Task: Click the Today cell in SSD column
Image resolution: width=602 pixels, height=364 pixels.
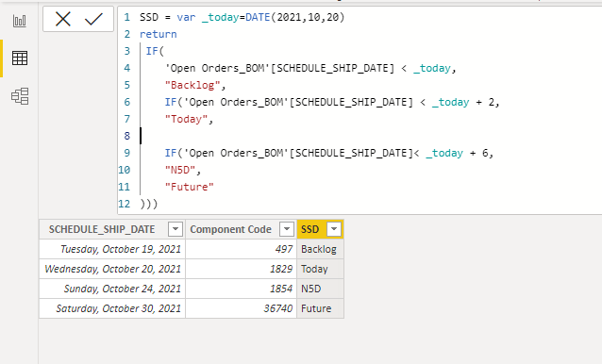Action: pos(320,269)
